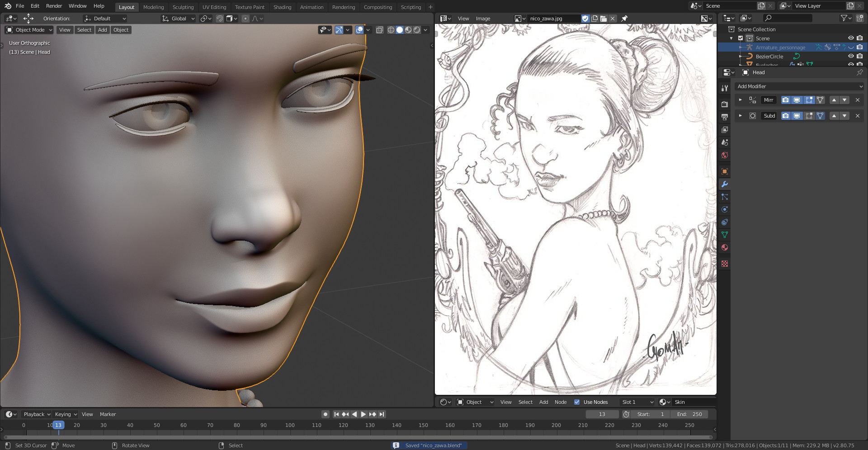Screen dimensions: 868x450
Task: Expand Mirror modifier panel
Action: coord(741,100)
